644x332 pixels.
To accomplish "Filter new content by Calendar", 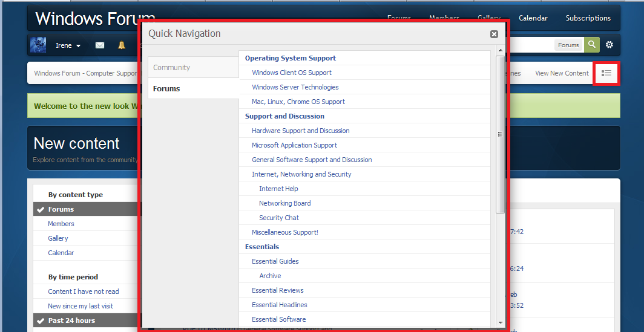I will click(x=61, y=253).
